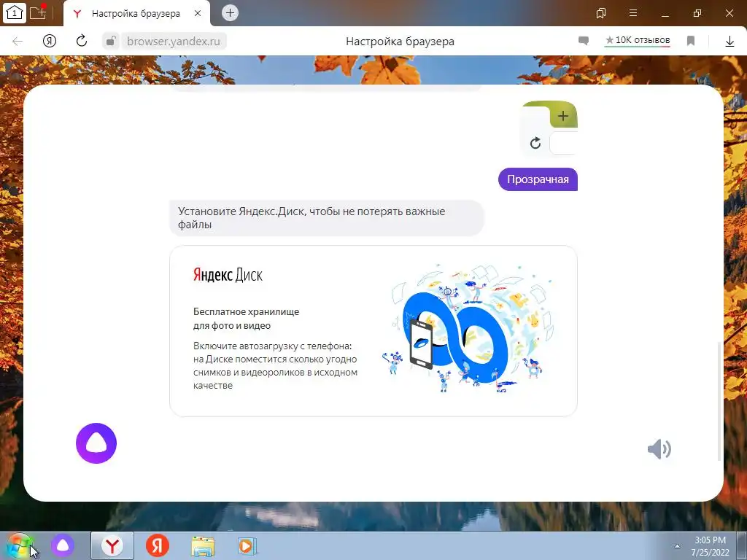Open the taskbar clock 3:05 PM
Viewport: 747px width, 560px height.
click(710, 546)
